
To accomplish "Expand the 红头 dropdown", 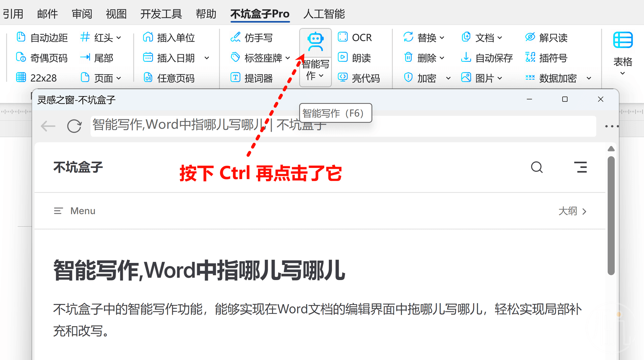I will pyautogui.click(x=119, y=38).
